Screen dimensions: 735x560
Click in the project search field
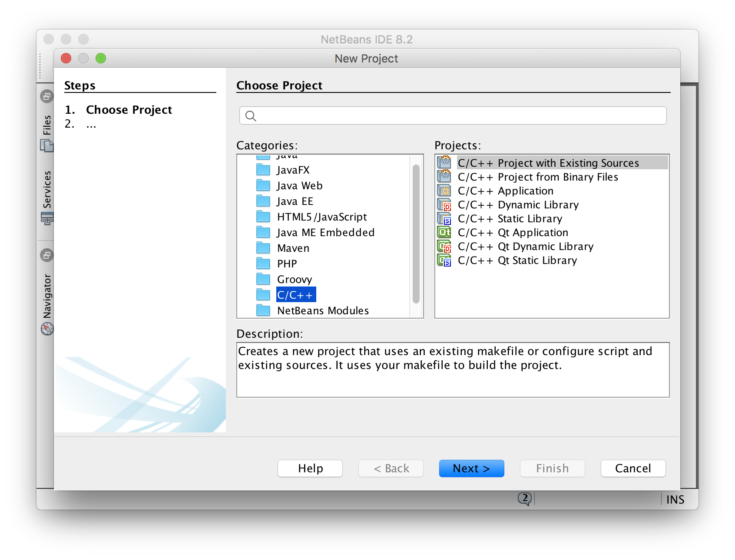(453, 115)
